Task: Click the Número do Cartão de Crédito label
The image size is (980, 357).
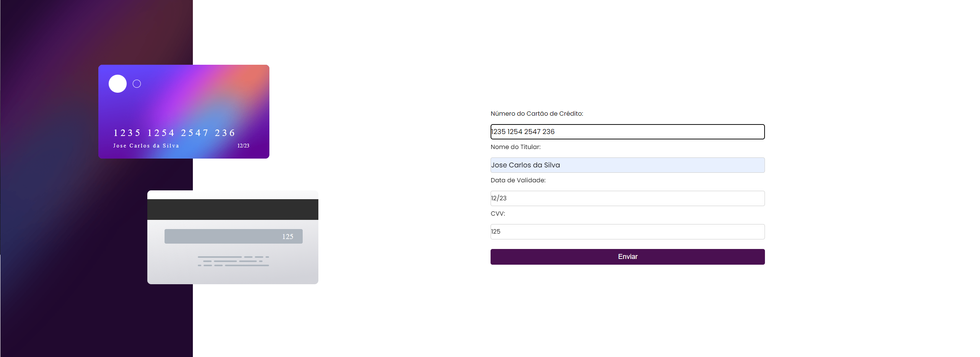Action: coord(537,113)
